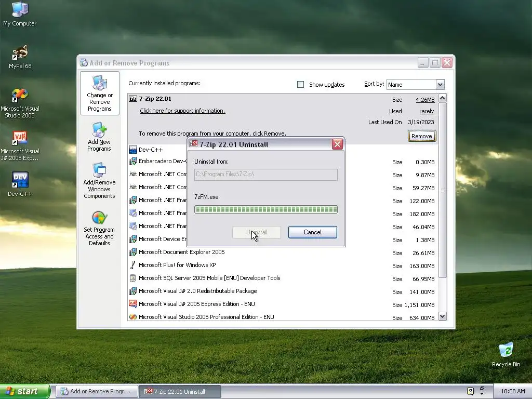Click the Remove button for 7-Zip
The width and height of the screenshot is (532, 399).
(x=422, y=136)
